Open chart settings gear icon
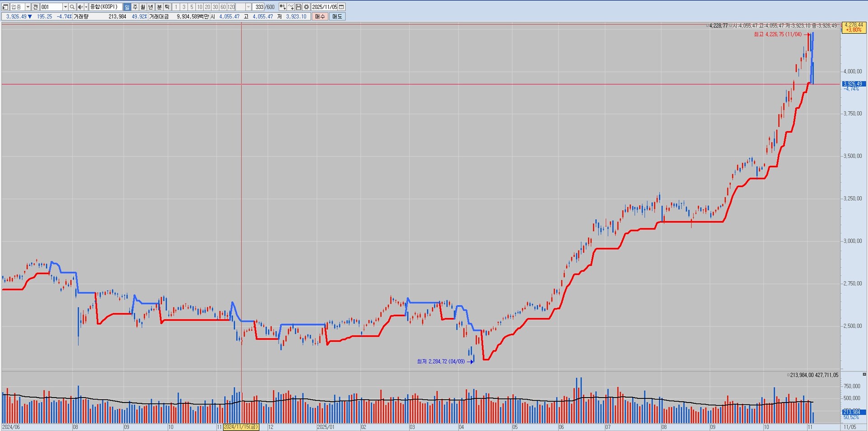This screenshot has width=868, height=431. click(307, 7)
